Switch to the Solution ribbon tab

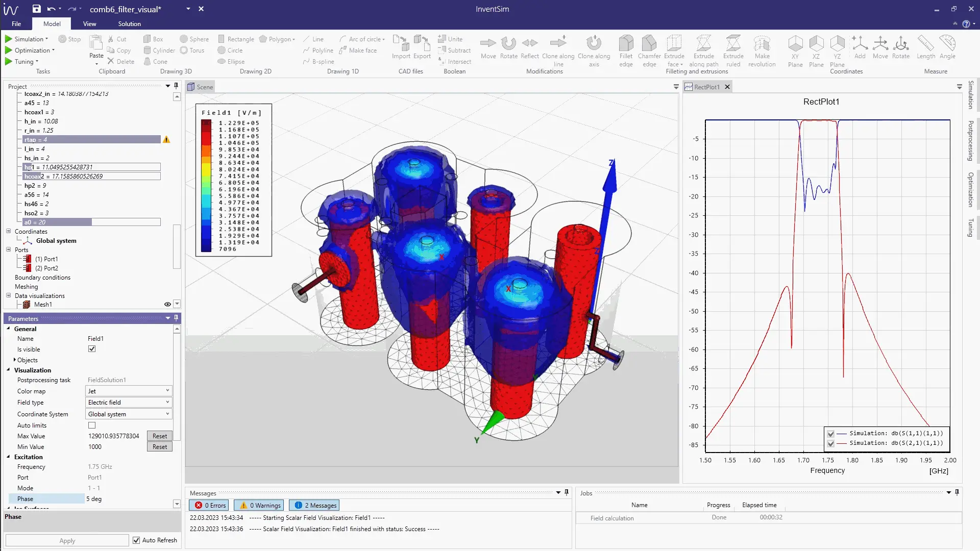tap(129, 24)
